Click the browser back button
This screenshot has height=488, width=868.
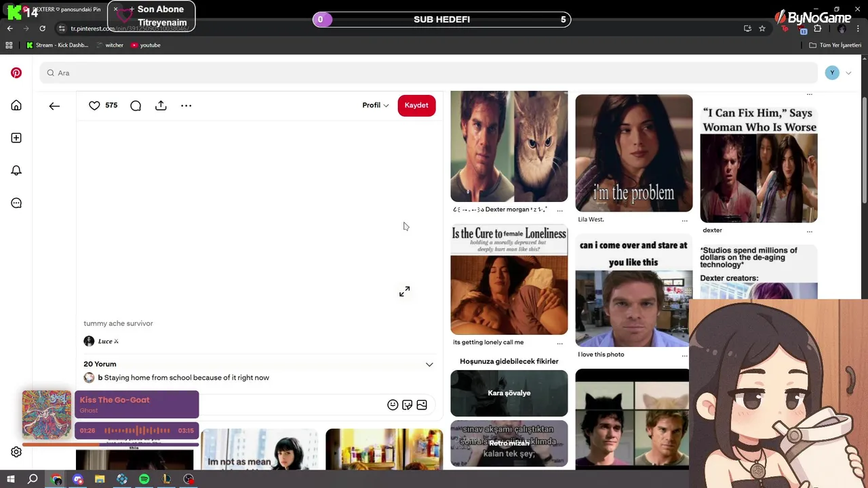9,28
